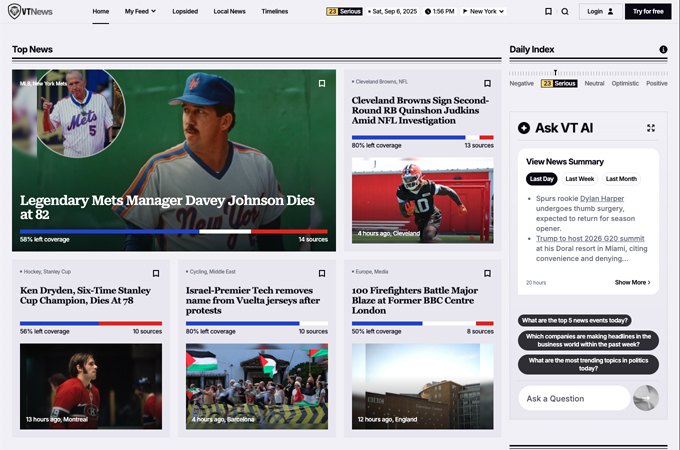The image size is (680, 450).
Task: Submit question with round send button
Action: [646, 398]
